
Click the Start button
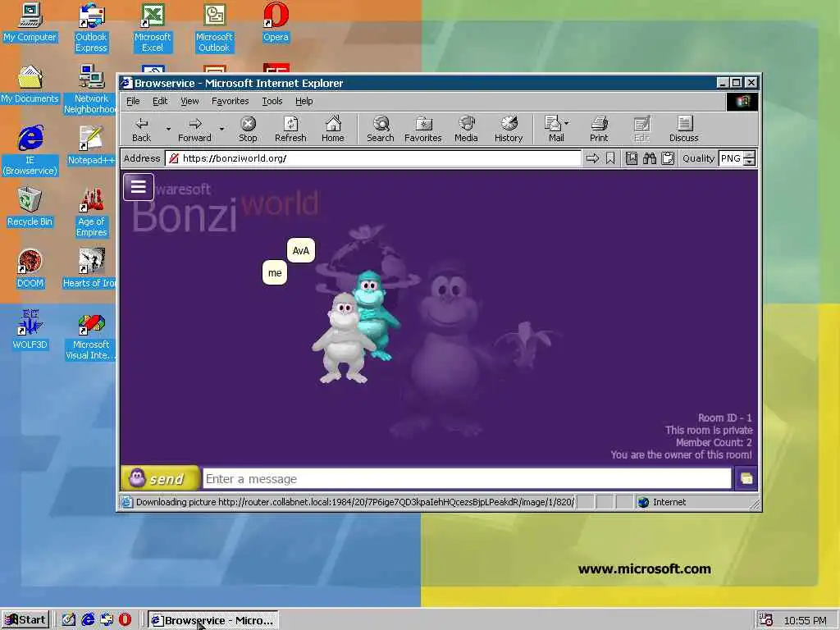[x=25, y=620]
